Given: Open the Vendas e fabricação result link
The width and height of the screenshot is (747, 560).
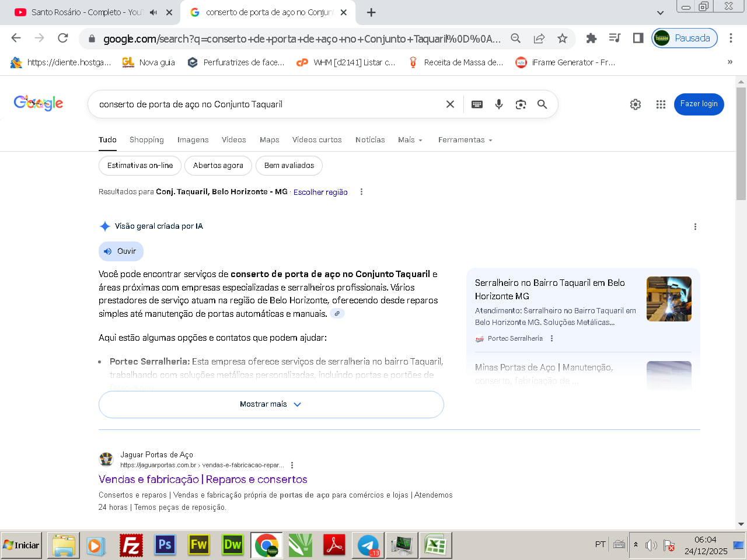Looking at the screenshot, I should 203,480.
